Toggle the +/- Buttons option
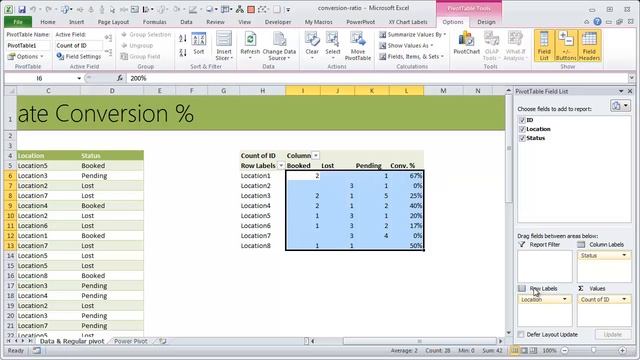The width and height of the screenshot is (640, 360). 566,45
